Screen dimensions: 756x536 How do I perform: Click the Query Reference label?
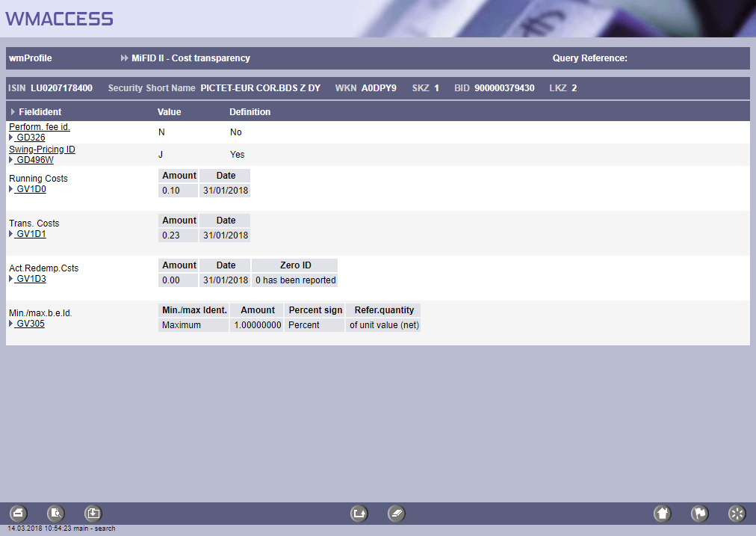pyautogui.click(x=589, y=58)
